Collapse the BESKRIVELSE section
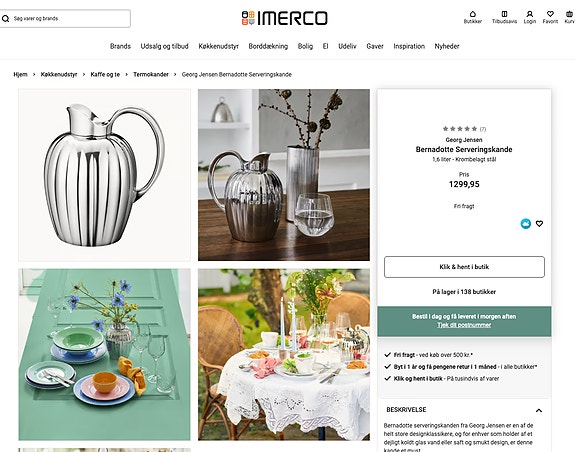 [539, 410]
